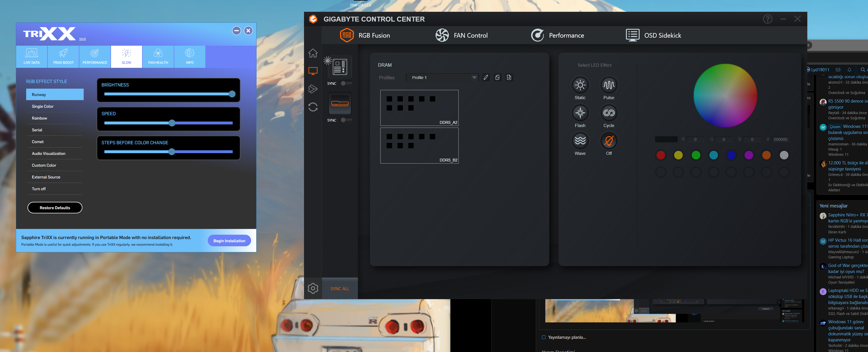Select the green color swatch
The height and width of the screenshot is (352, 868).
coord(696,155)
